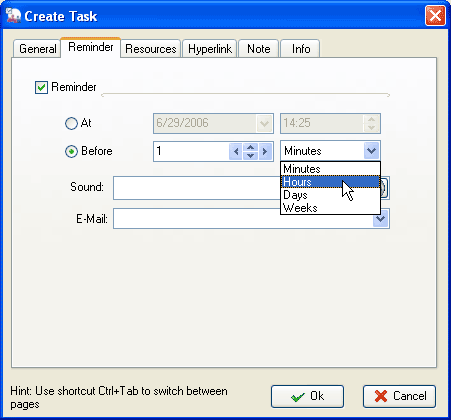Choose Weeks from the dropdown list
The height and width of the screenshot is (420, 451).
point(330,208)
